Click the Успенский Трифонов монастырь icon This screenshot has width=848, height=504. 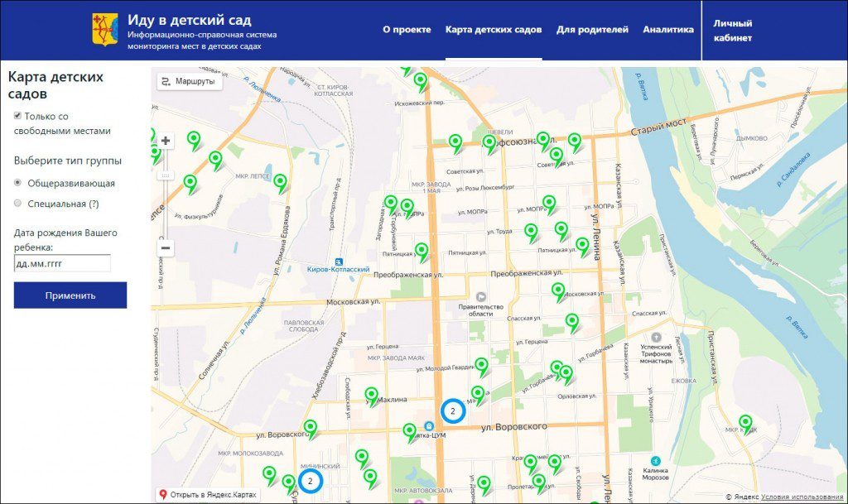(656, 338)
